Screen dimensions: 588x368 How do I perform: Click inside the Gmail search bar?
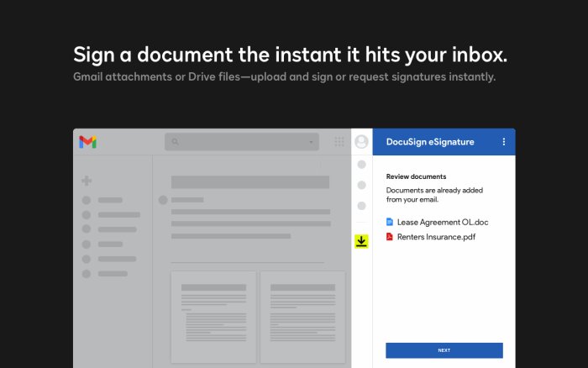(x=242, y=142)
